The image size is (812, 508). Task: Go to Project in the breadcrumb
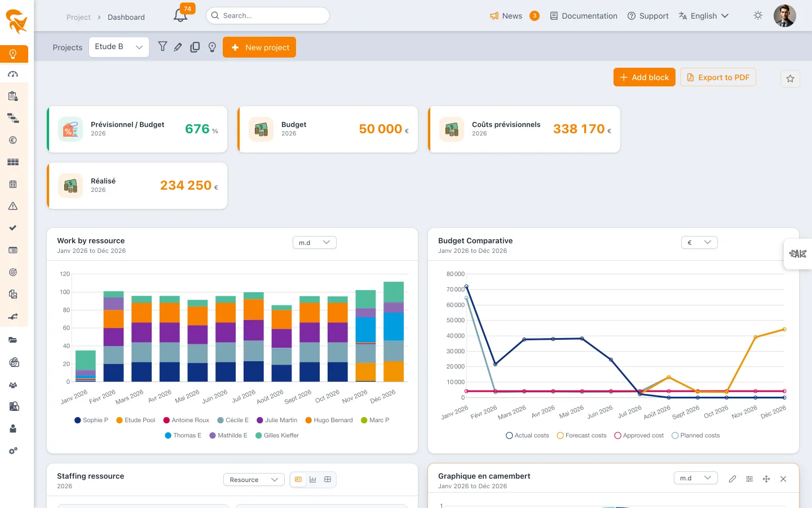78,17
